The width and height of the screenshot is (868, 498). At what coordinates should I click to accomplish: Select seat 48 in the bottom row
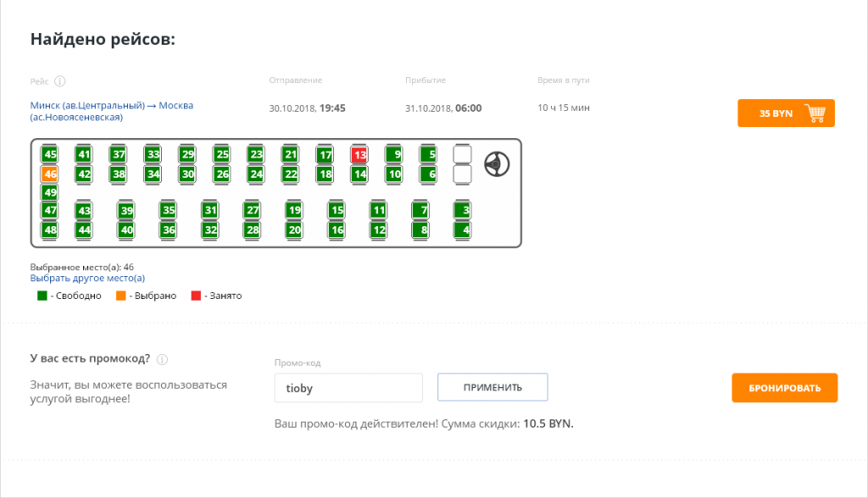(x=50, y=230)
